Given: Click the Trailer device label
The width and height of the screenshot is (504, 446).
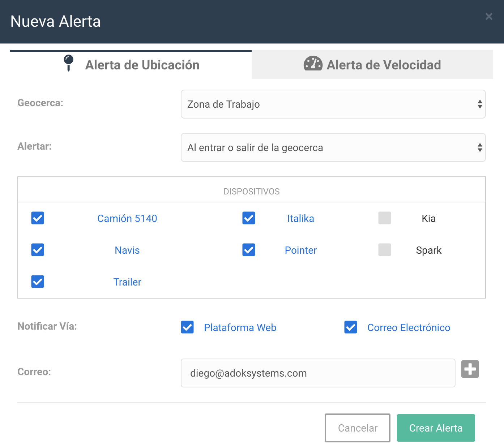Looking at the screenshot, I should tap(127, 282).
